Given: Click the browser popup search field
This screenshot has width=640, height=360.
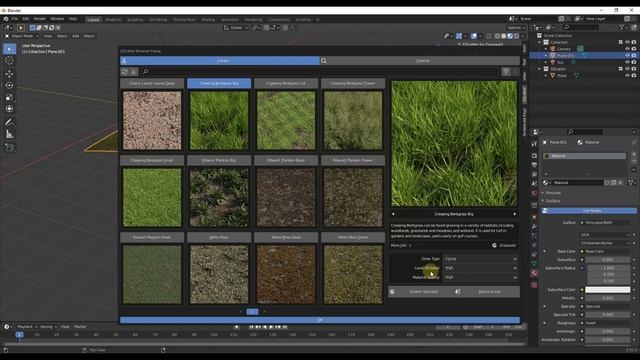Looking at the screenshot, I should (320, 72).
